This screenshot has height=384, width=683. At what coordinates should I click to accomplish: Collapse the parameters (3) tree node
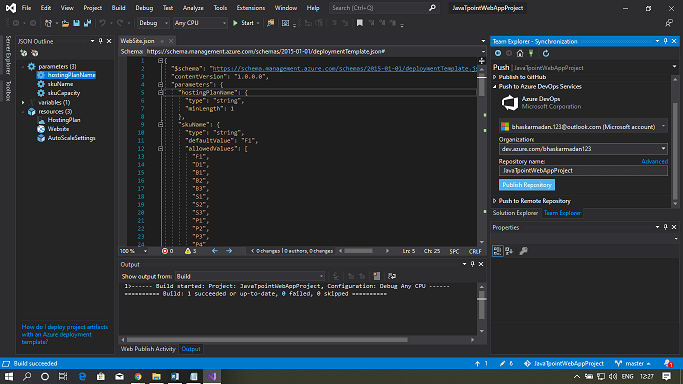tap(23, 67)
